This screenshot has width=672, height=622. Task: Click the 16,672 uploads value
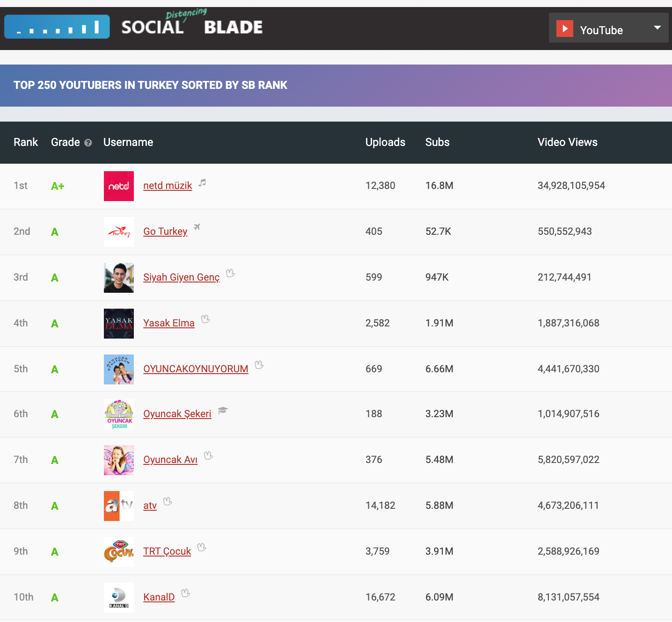380,597
